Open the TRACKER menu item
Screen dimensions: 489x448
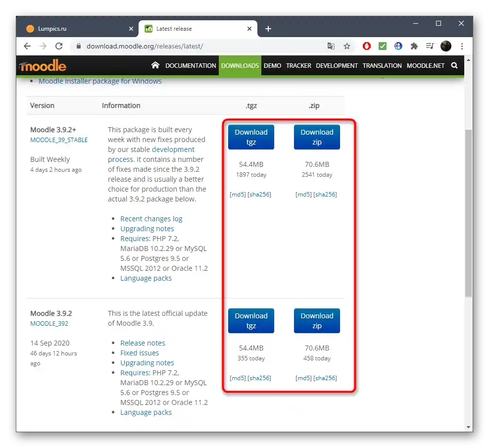pyautogui.click(x=298, y=66)
